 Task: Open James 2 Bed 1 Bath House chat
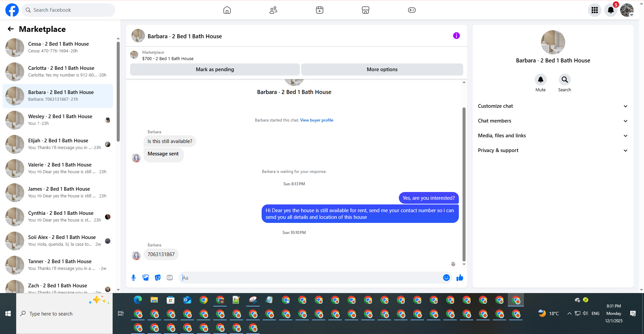coord(58,192)
